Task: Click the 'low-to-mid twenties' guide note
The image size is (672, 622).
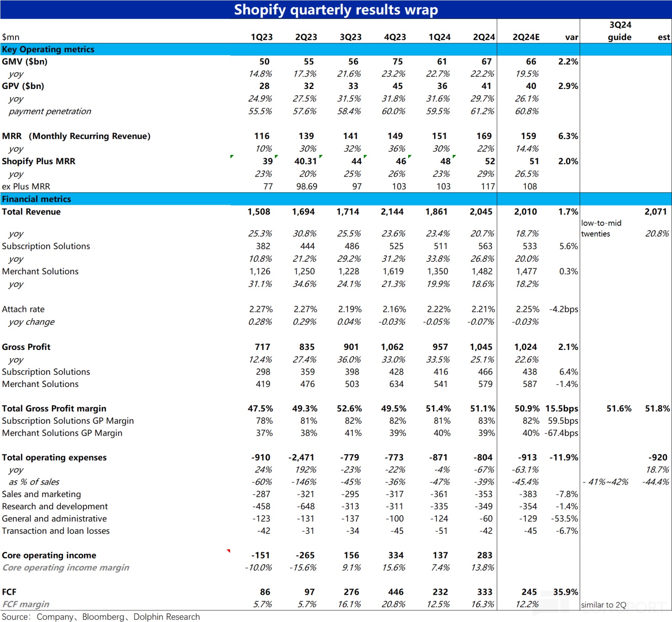Action: (x=601, y=228)
